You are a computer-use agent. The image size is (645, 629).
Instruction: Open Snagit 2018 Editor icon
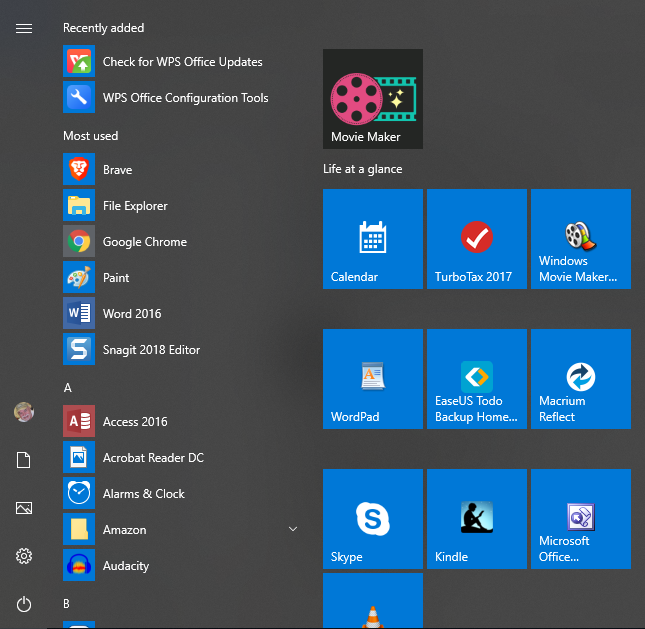(x=79, y=349)
